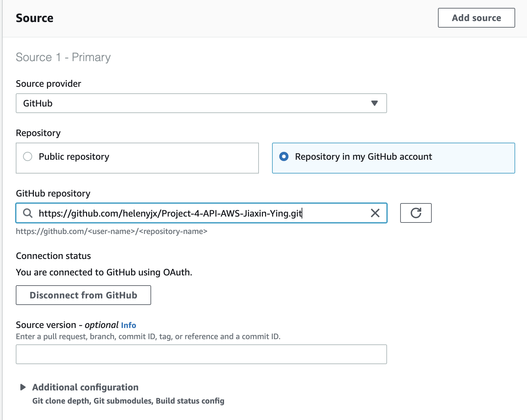The image size is (527, 420).
Task: Click the dropdown arrow on the Source provider box
Action: click(x=375, y=103)
